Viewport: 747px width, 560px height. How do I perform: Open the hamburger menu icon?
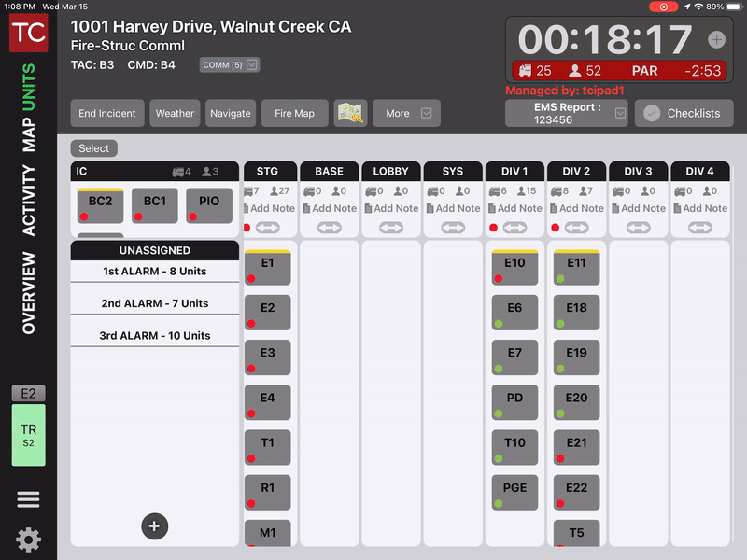point(28,499)
